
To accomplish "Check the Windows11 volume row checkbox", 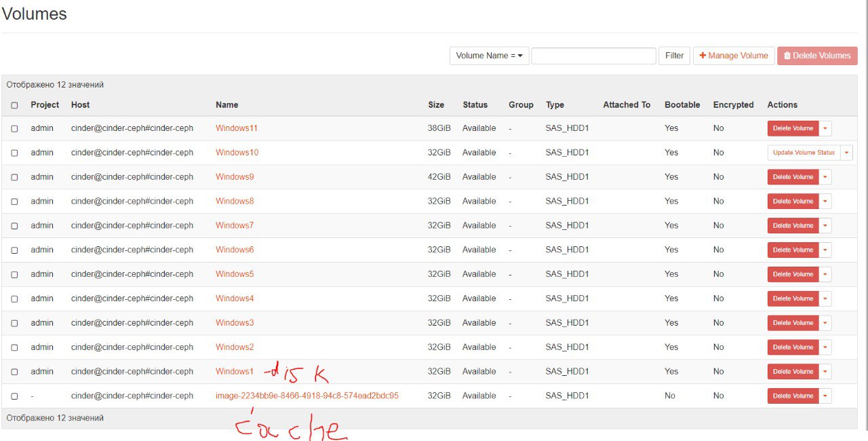I will click(14, 128).
